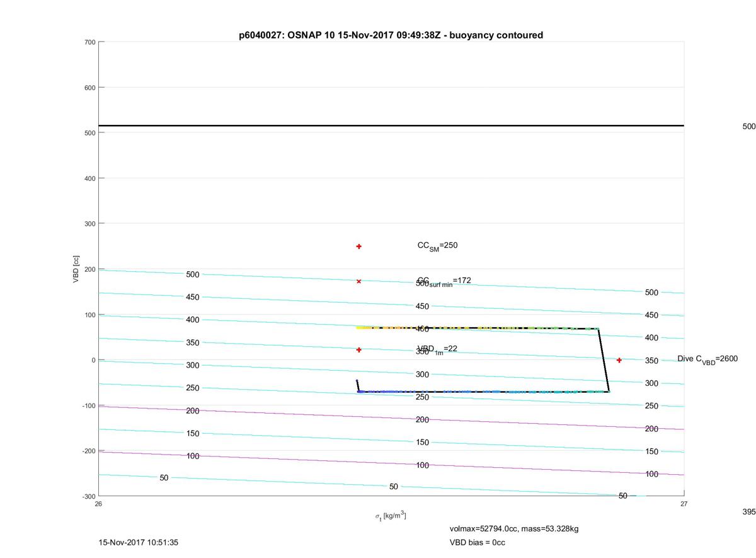Viewport: 756px width, 558px height.
Task: Select the 'VBD bias = 0cc' text
Action: pyautogui.click(x=477, y=542)
